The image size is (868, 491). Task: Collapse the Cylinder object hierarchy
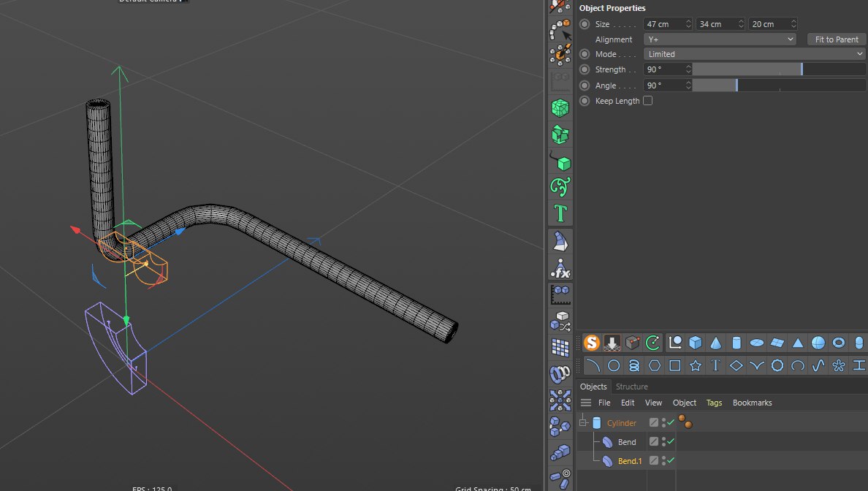point(583,423)
